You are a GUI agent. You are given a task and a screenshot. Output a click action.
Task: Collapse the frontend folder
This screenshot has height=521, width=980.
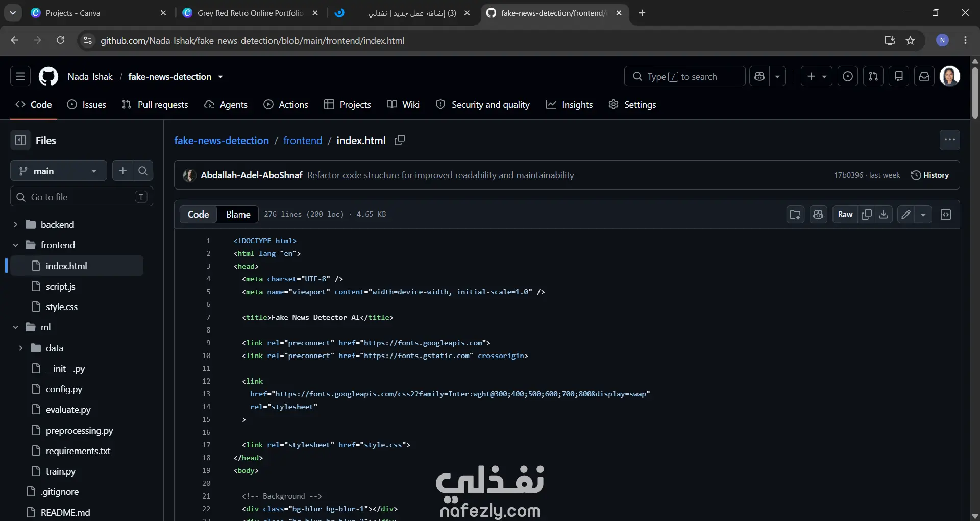point(15,245)
